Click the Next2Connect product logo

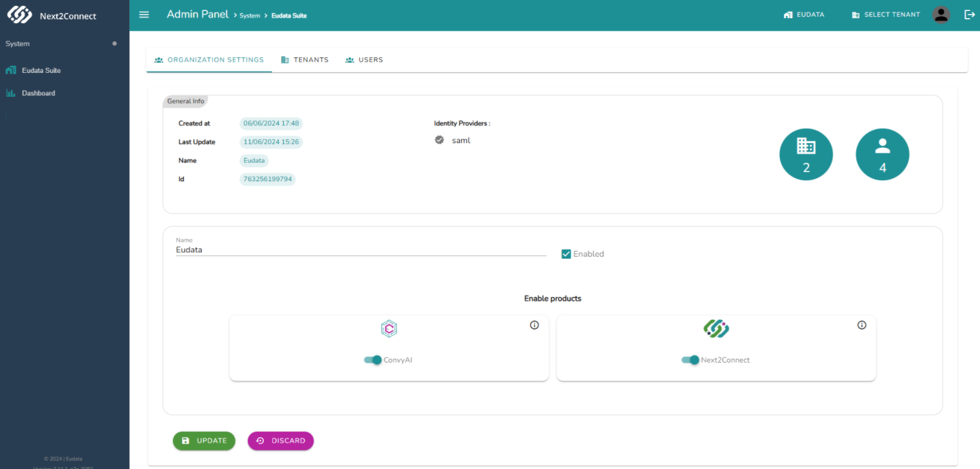[x=716, y=329]
